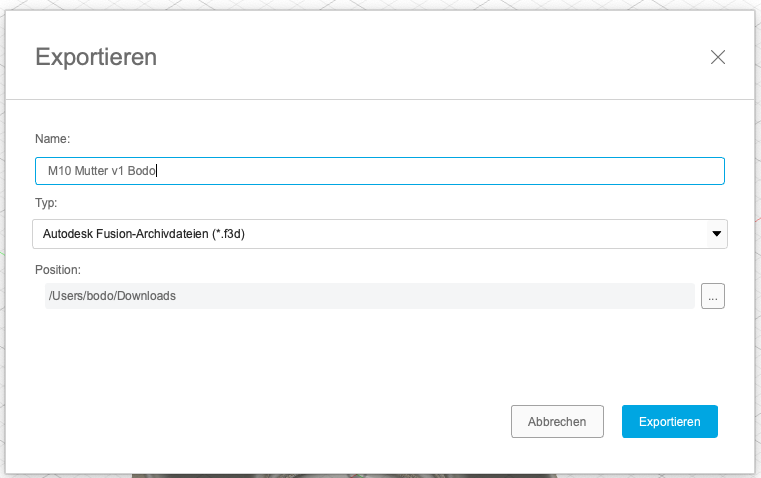Click the "Typ:" label
This screenshot has height=478, width=761.
pyautogui.click(x=46, y=202)
